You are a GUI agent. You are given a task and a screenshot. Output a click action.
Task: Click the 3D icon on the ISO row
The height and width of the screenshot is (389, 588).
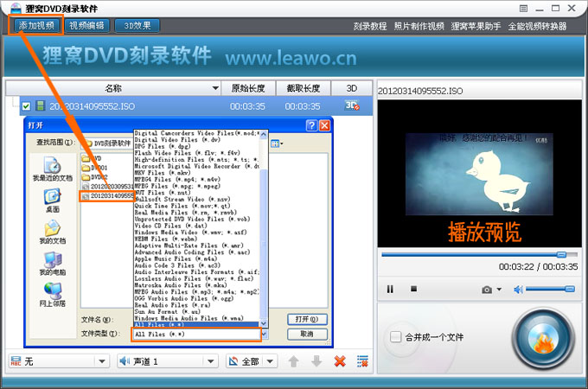(x=352, y=105)
